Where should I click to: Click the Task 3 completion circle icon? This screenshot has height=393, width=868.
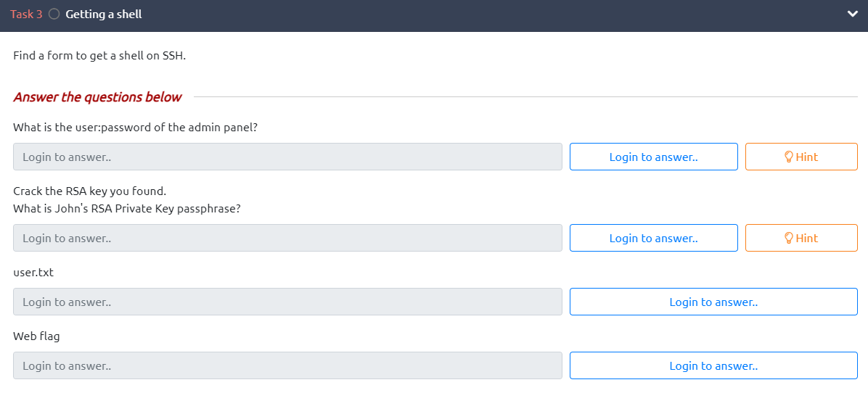point(54,15)
